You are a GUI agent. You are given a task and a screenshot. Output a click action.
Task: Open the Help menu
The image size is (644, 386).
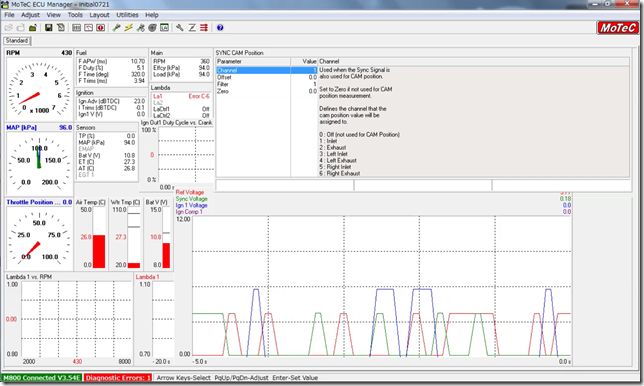coord(152,15)
